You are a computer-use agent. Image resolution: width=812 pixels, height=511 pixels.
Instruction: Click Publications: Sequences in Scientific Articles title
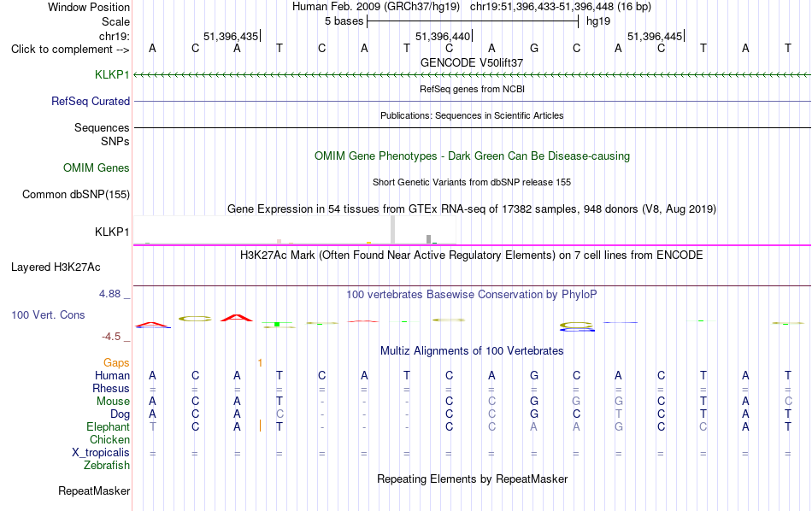pos(472,115)
